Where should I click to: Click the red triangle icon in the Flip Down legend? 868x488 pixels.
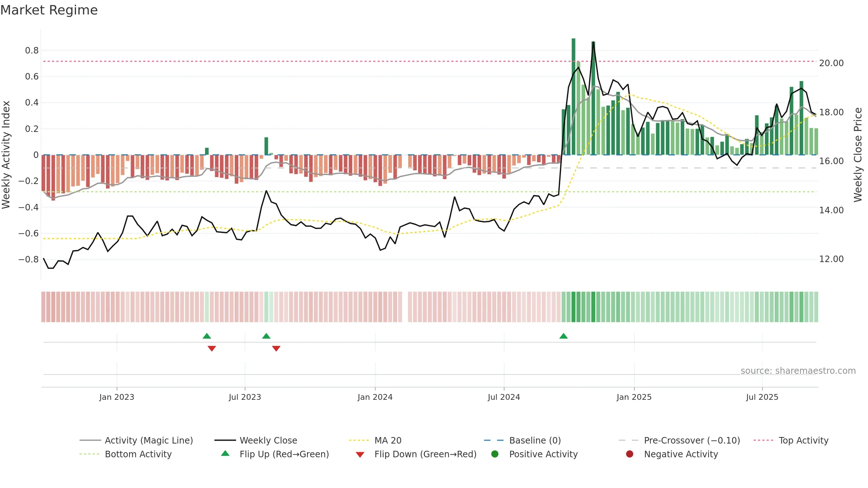point(360,455)
